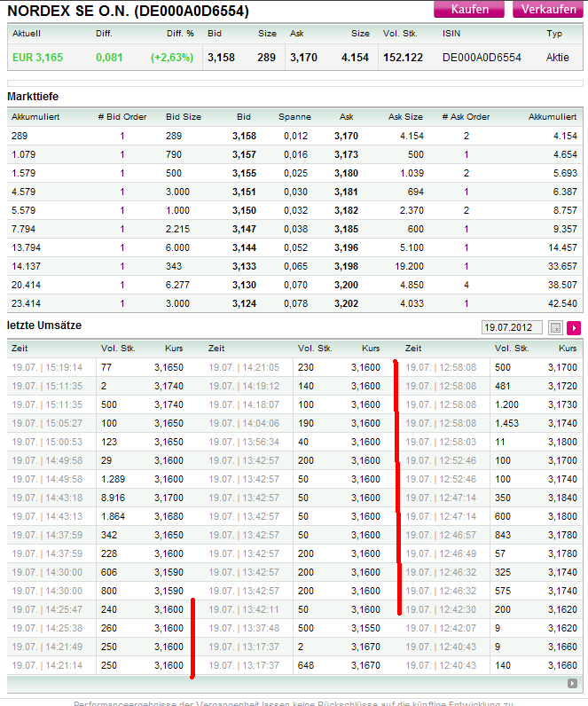
Task: Click the trade timestamp 14:43:13
Action: 47,516
